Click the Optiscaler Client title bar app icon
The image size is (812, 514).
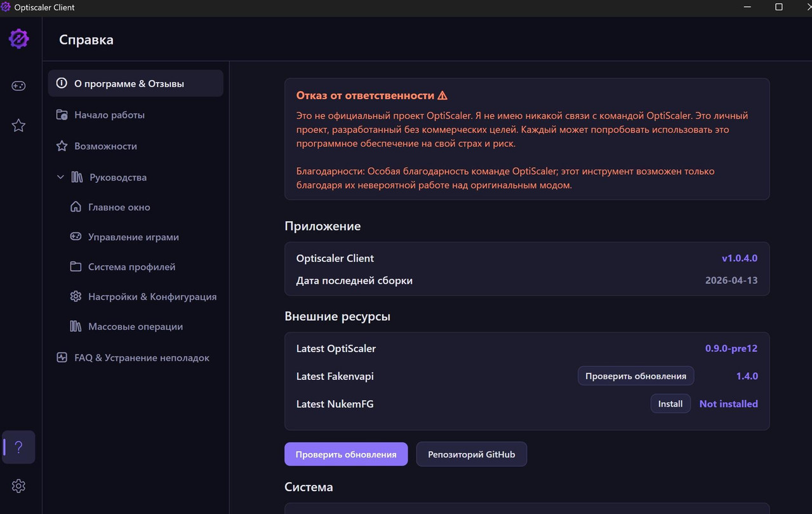(x=6, y=7)
